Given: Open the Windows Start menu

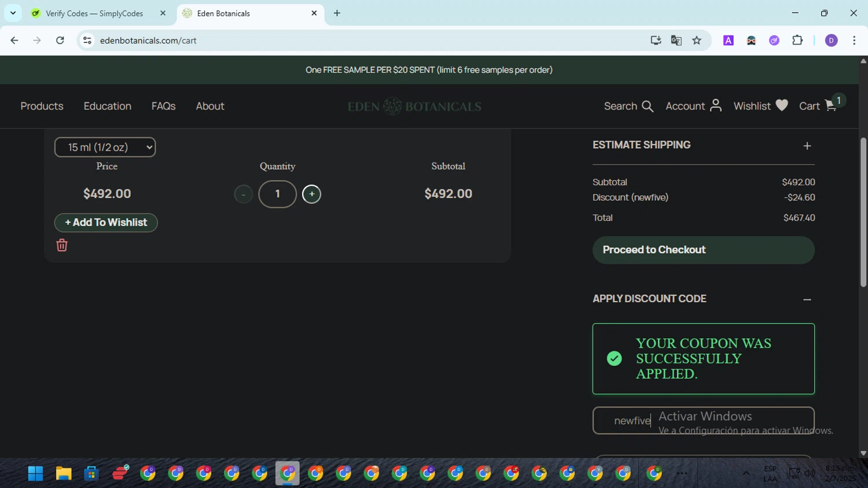Looking at the screenshot, I should click(x=36, y=474).
